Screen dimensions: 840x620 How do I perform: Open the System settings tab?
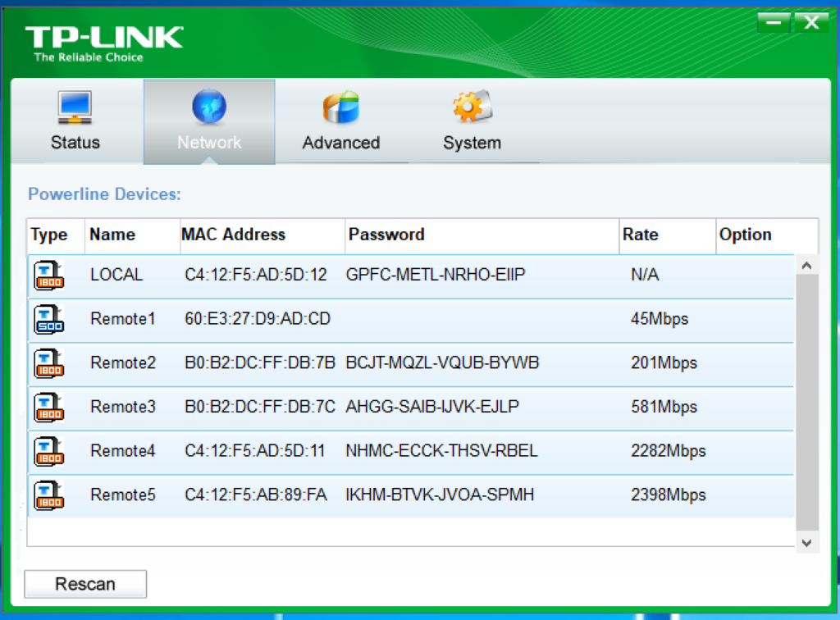click(x=472, y=123)
